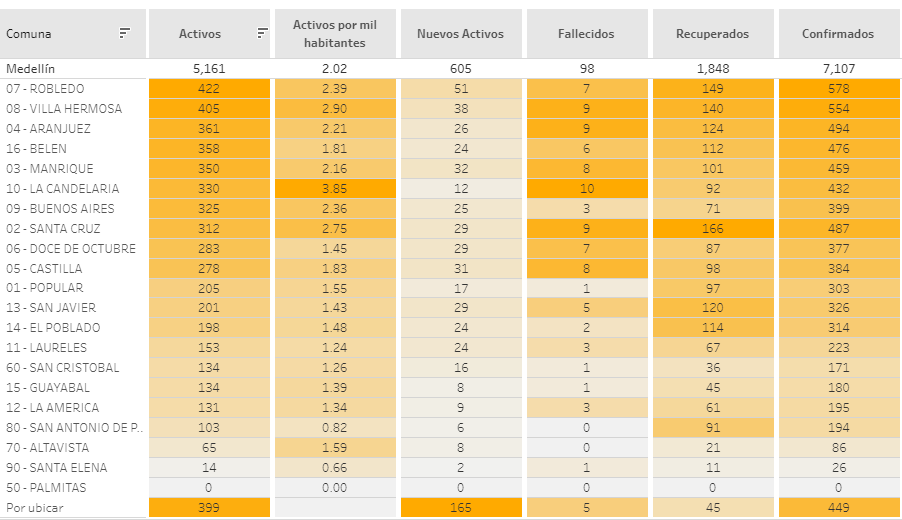Select the 50 - PALMITAS row label
Viewport: 902px width, 520px height.
[46, 488]
